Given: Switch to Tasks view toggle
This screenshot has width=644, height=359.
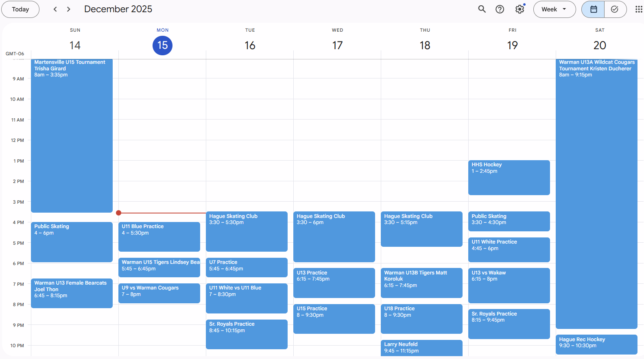Looking at the screenshot, I should 615,9.
